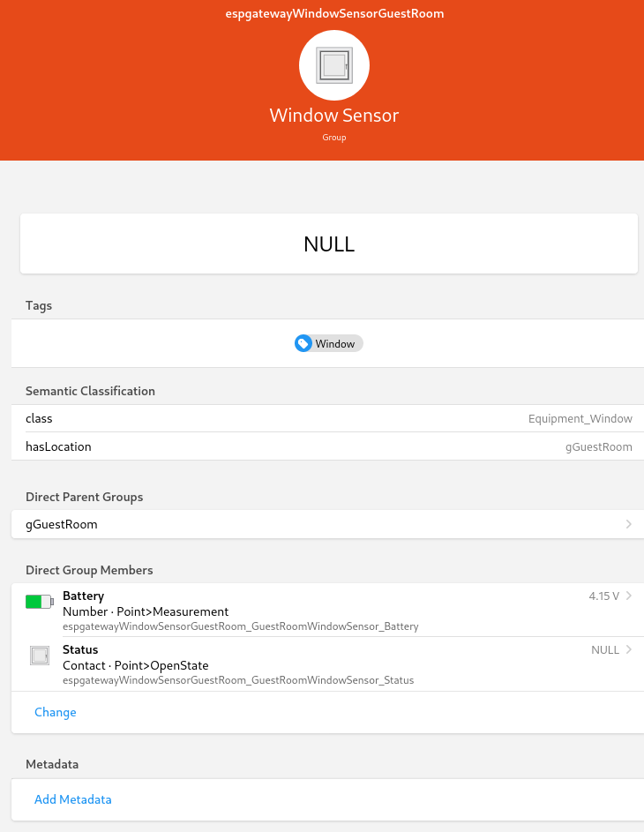
Task: Open the gGuestRoom parent group row
Action: coord(327,524)
